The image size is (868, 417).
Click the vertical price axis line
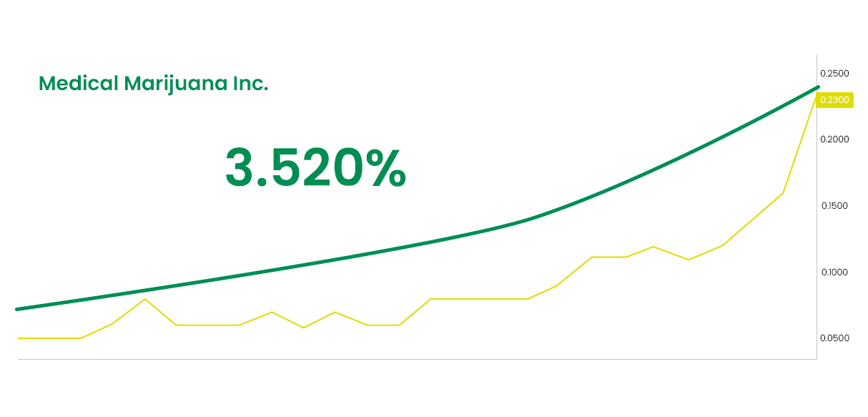click(x=817, y=207)
